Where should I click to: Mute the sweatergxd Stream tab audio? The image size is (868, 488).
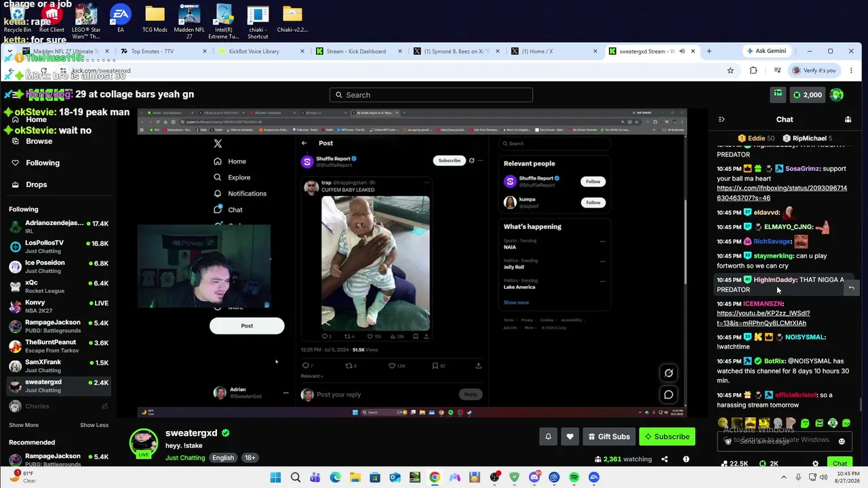pos(682,51)
